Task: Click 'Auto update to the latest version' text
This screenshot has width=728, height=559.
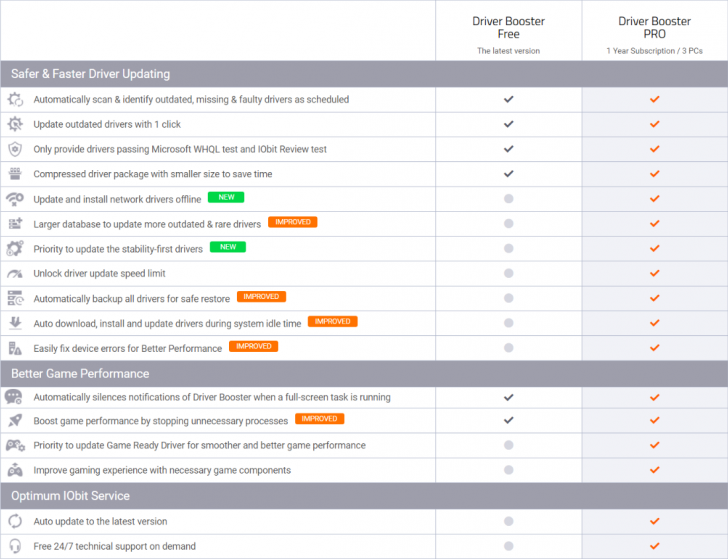Action: pos(100,521)
